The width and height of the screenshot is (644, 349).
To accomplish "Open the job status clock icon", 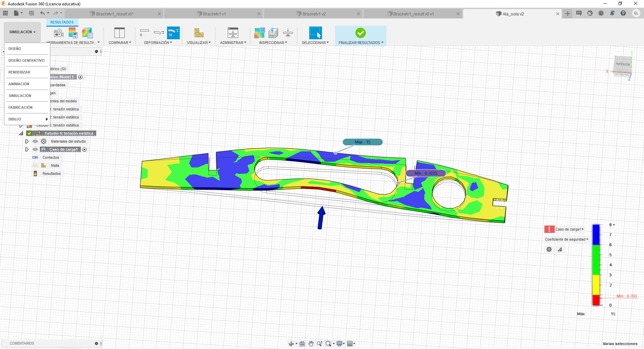I will (x=601, y=13).
